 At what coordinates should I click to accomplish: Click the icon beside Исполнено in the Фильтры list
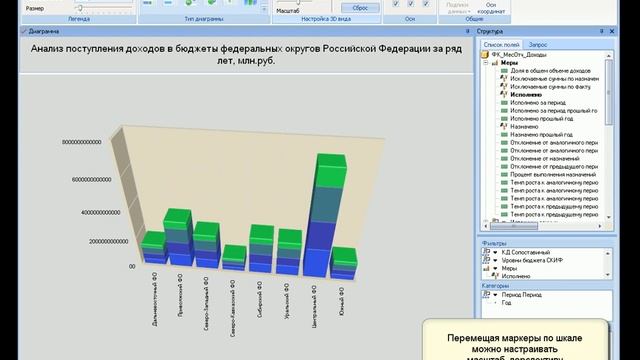[495, 276]
